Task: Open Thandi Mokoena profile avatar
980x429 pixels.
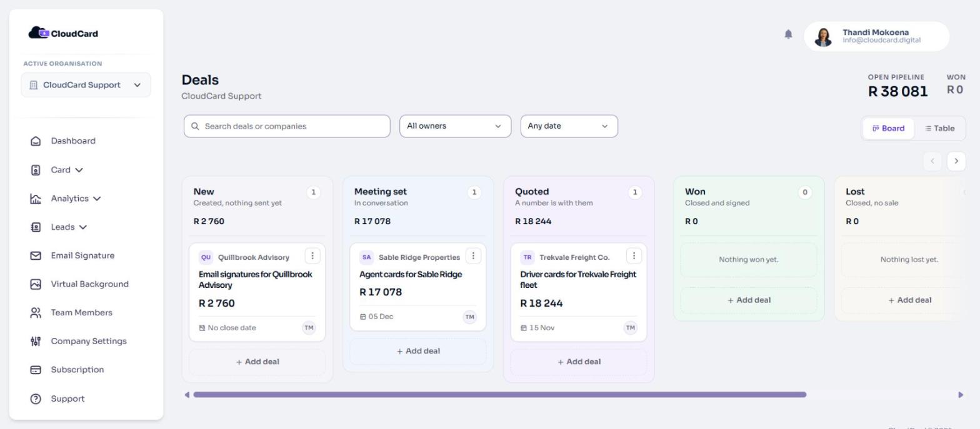Action: pos(823,37)
